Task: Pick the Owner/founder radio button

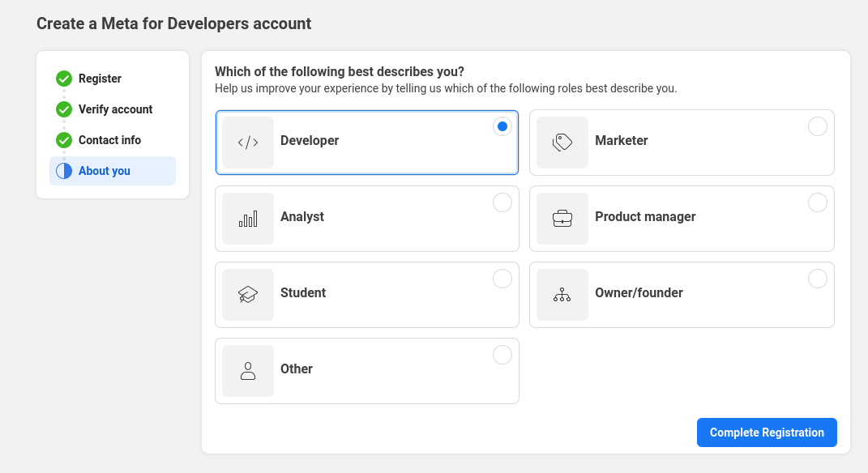Action: 817,279
